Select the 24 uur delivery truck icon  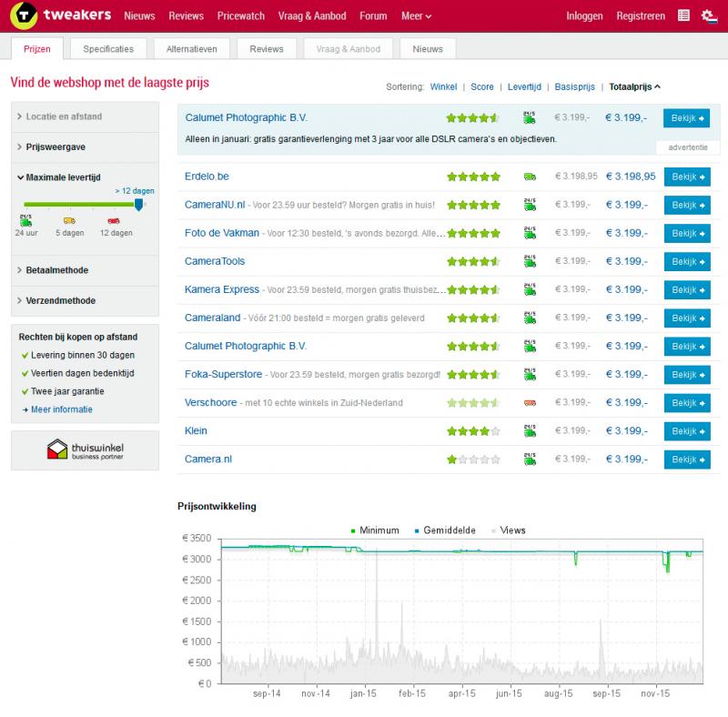[26, 220]
